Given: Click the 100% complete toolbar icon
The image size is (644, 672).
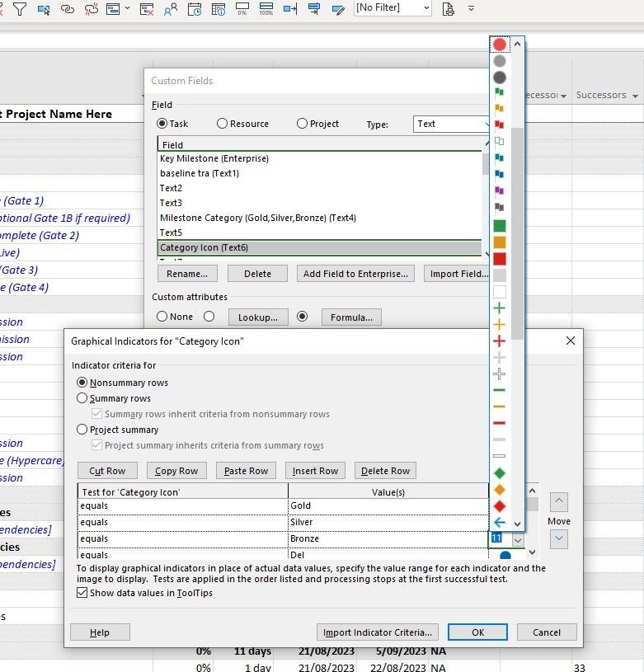Looking at the screenshot, I should (x=266, y=8).
